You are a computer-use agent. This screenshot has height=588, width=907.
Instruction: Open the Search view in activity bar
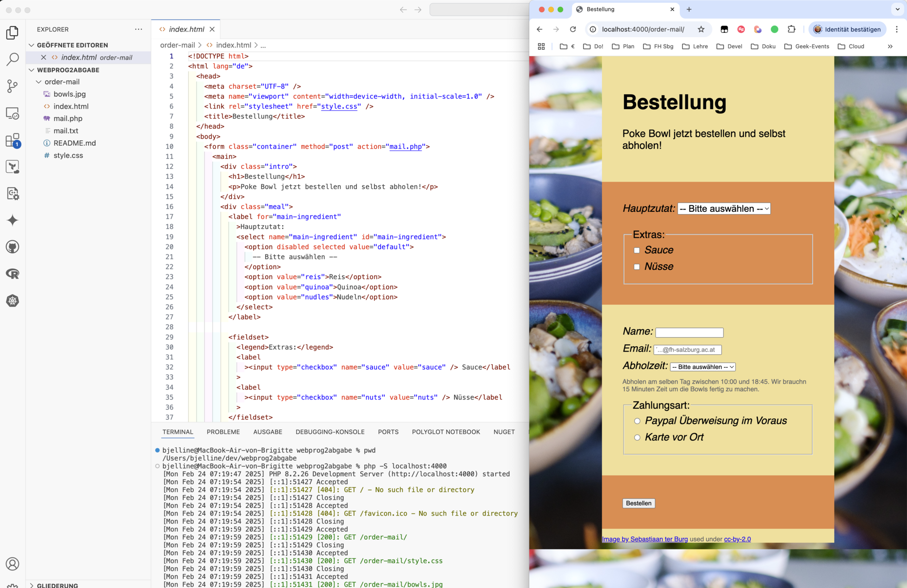[x=13, y=59]
